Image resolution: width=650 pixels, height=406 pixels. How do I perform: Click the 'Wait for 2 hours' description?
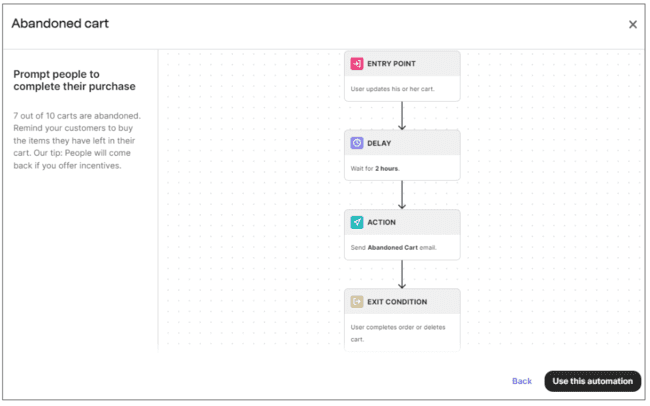click(376, 168)
